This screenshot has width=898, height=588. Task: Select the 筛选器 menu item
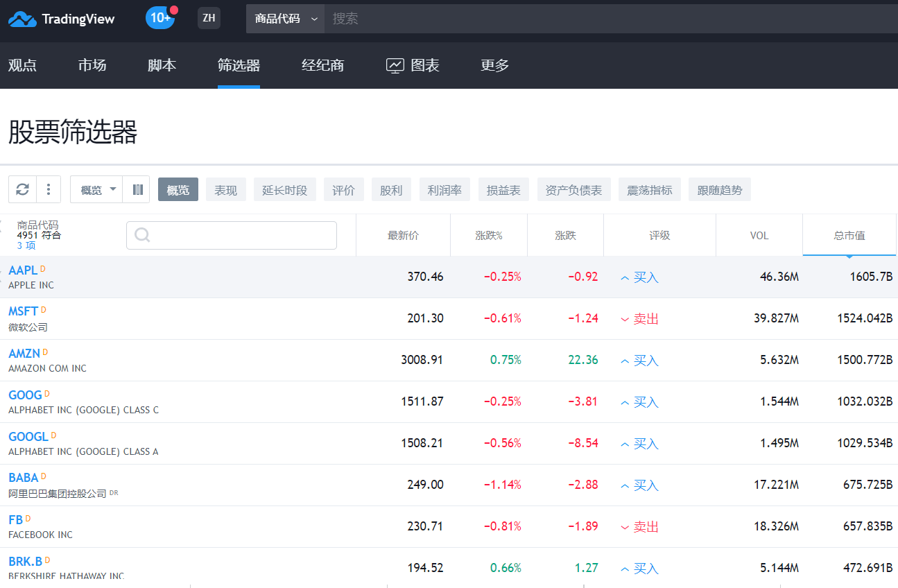coord(239,65)
